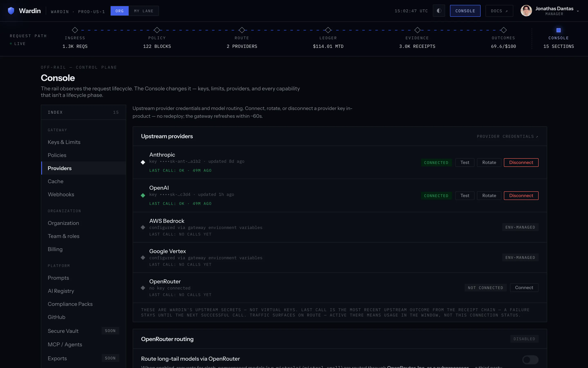Click the Ledger diamond marker
Screen dimensions: 588x368
click(328, 30)
